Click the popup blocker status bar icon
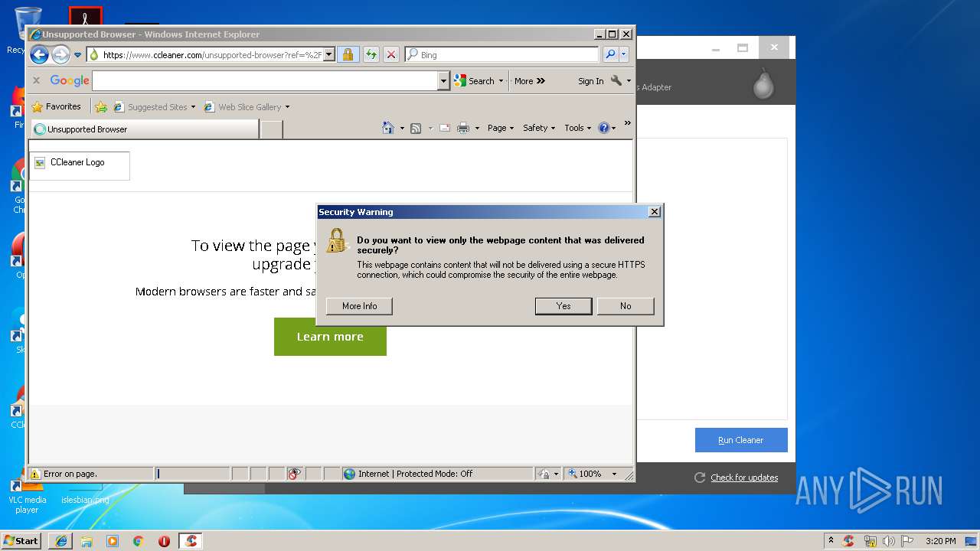This screenshot has width=980, height=551. click(294, 474)
